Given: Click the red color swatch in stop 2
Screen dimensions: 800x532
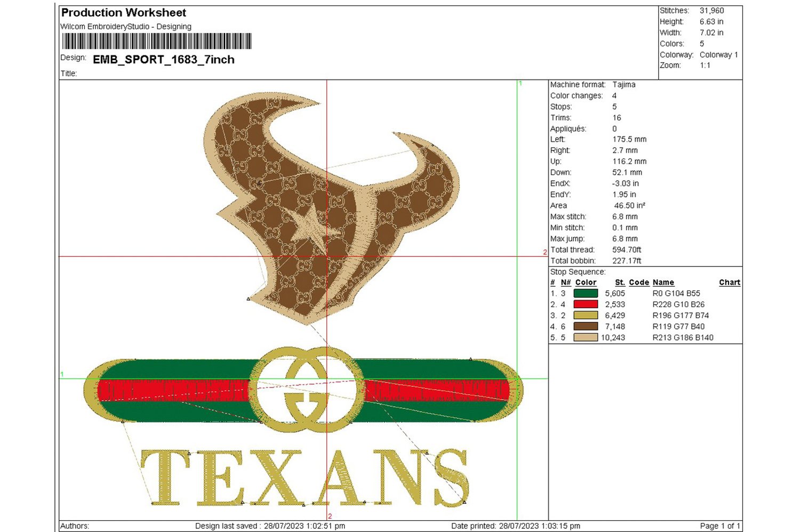Looking at the screenshot, I should click(586, 304).
